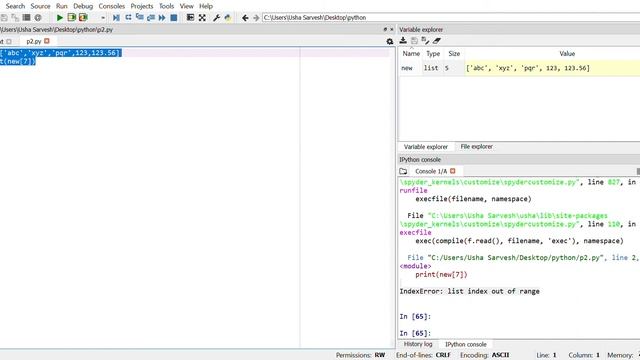Remove all variables eraser icon
Screen dimensions: 640x360
[x=437, y=40]
